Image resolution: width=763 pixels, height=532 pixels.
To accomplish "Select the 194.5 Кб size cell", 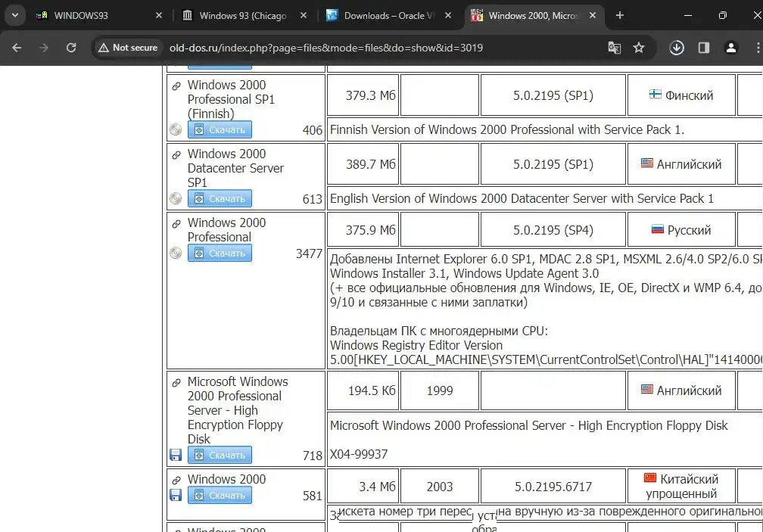I will [363, 390].
